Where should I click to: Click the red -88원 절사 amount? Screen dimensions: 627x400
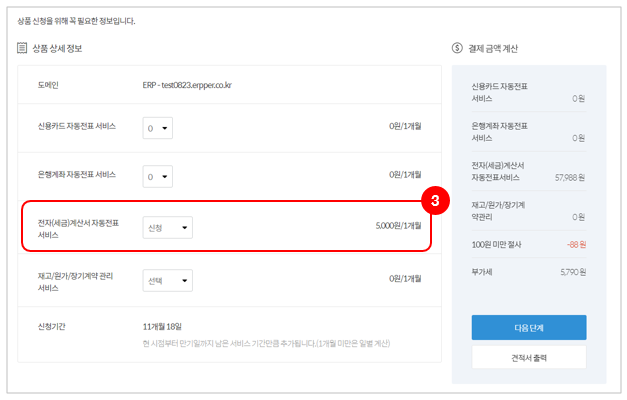(574, 243)
